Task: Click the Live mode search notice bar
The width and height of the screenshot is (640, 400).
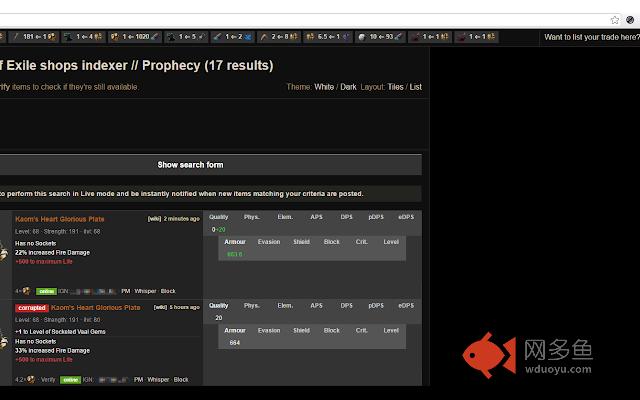Action: [x=211, y=193]
